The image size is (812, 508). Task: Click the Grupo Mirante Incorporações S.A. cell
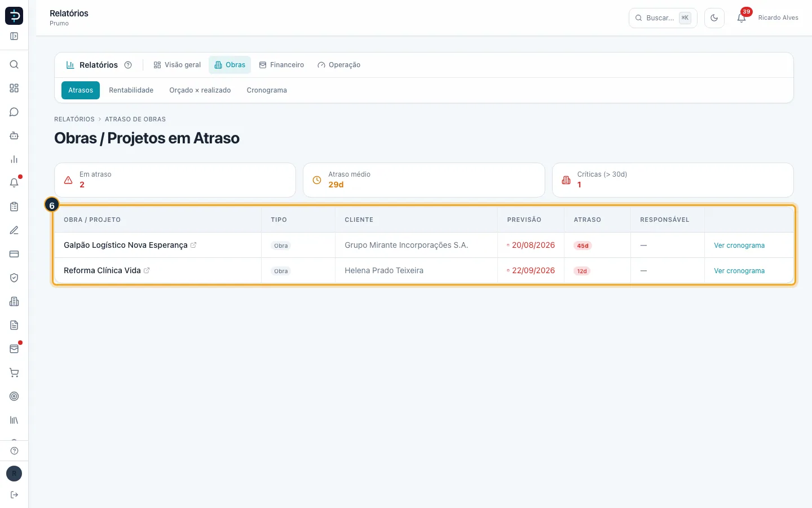coord(416,245)
